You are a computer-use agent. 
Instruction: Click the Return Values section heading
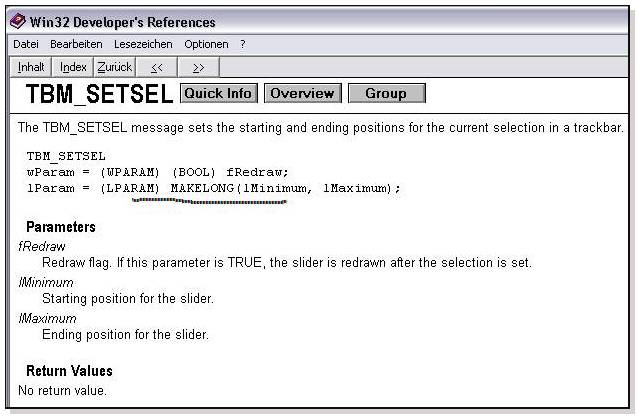pyautogui.click(x=69, y=371)
